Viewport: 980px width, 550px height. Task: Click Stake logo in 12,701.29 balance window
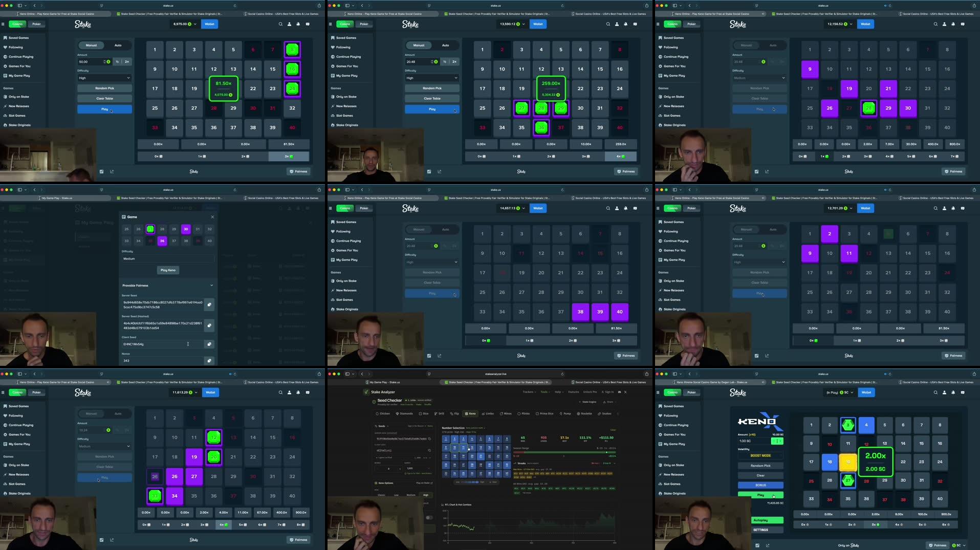[x=737, y=208]
